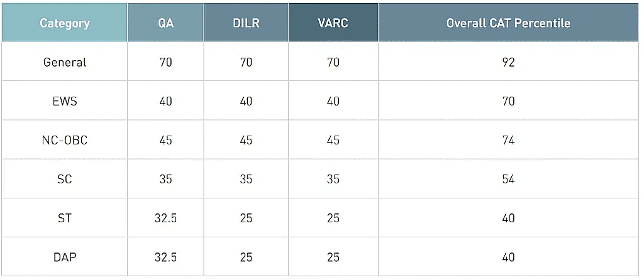This screenshot has height=280, width=644.
Task: Click NC-OBC overall percentile value 74
Action: [508, 140]
